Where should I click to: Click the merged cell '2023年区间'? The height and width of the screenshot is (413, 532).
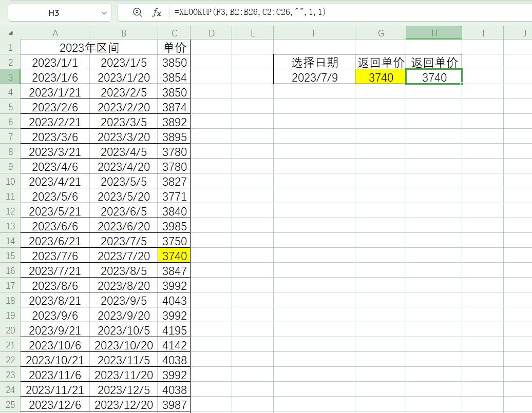(89, 47)
